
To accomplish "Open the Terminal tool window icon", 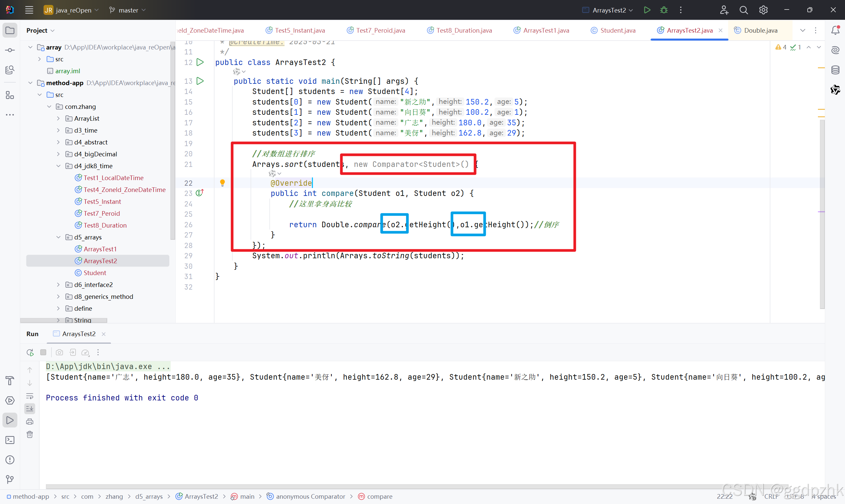I will tap(10, 440).
